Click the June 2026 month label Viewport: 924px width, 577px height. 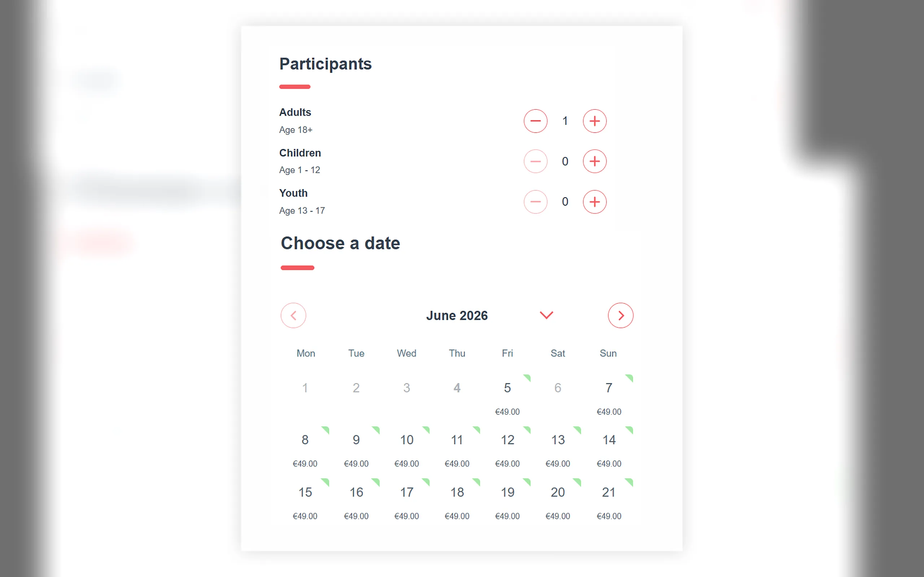pos(457,316)
